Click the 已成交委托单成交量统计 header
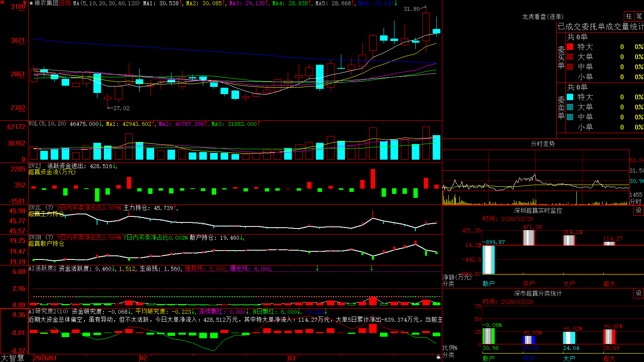 pos(601,27)
